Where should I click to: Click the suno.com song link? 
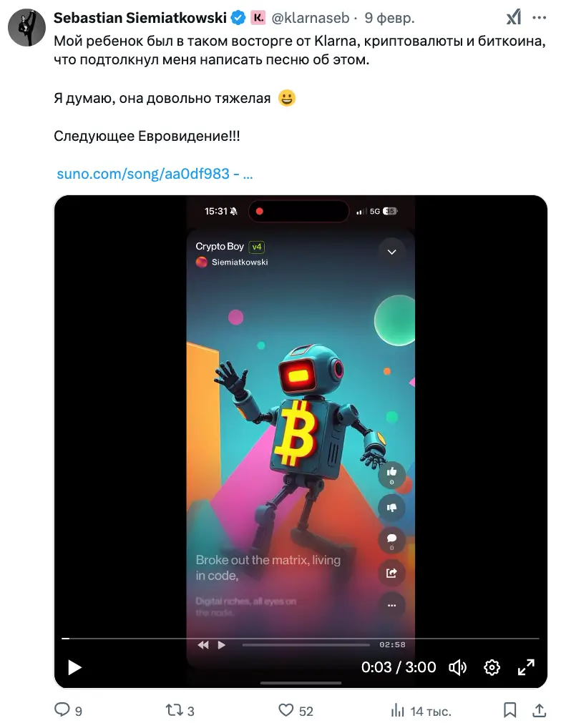(x=155, y=174)
